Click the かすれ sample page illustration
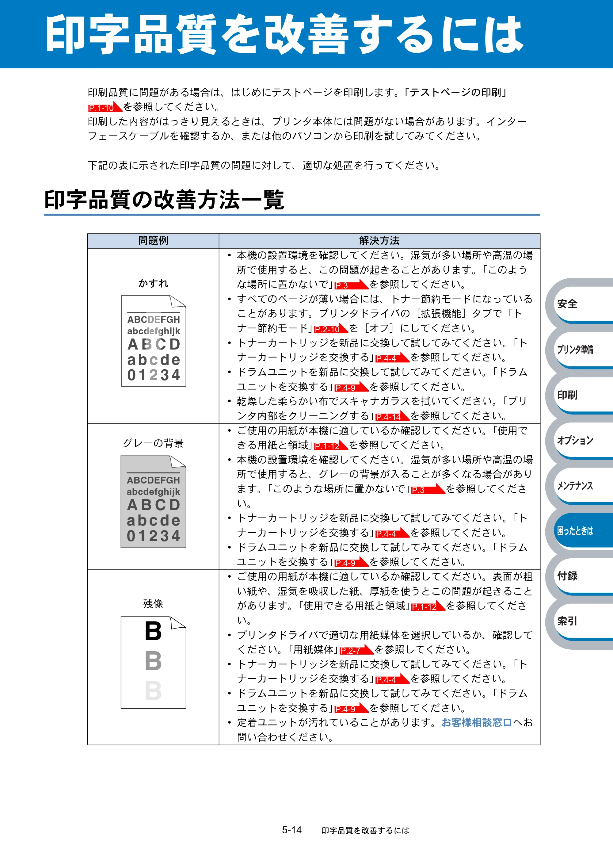 154,341
